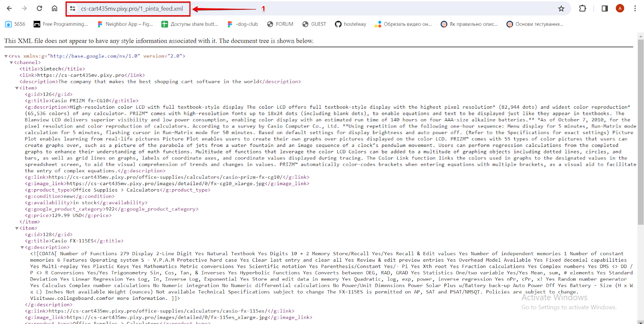Go forward to the next page
Image resolution: width=644 pixels, height=324 pixels.
point(24,8)
